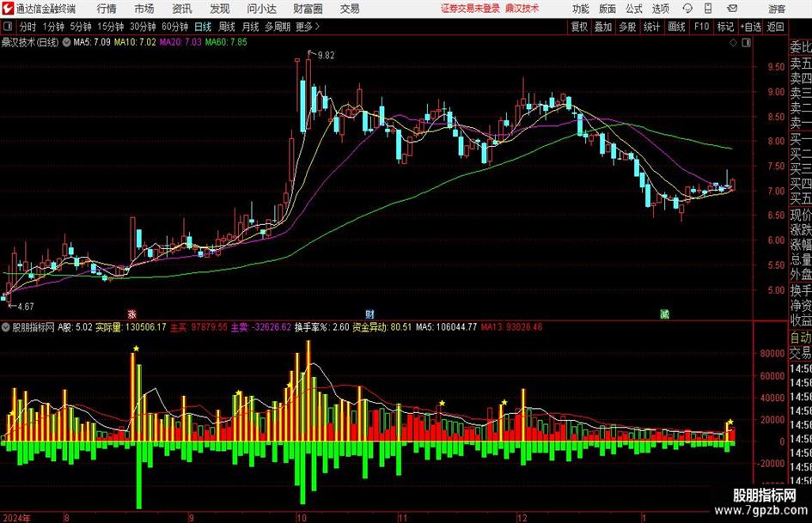Open the 问小达 menu
Screen dimensions: 812x523
coord(261,9)
